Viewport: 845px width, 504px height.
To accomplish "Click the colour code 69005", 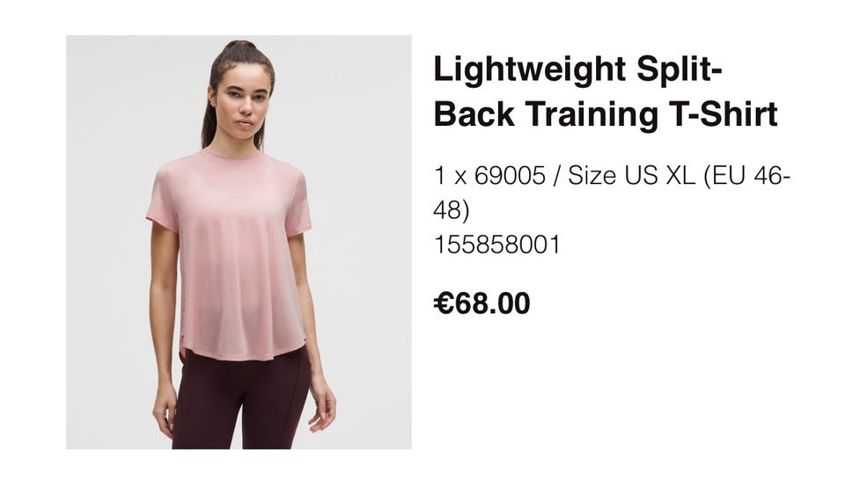I will pos(510,176).
